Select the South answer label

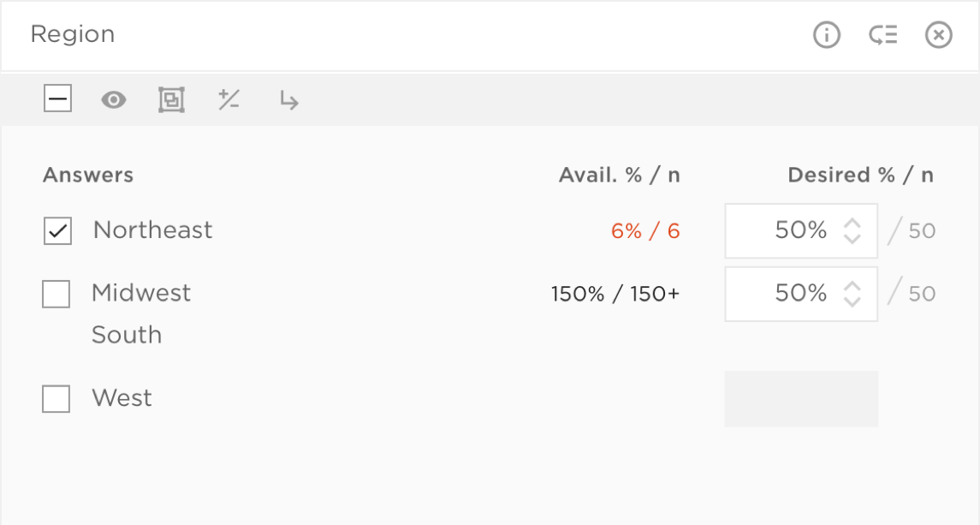pos(127,335)
